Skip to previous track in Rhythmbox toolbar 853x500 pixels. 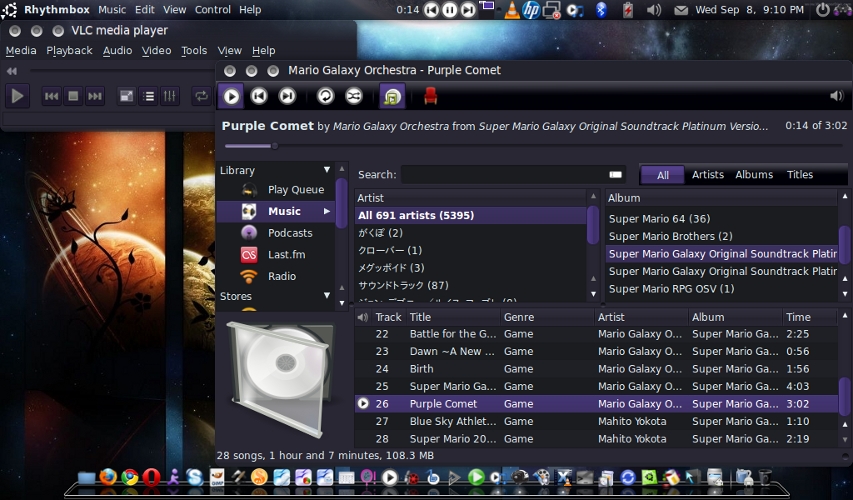coord(259,96)
